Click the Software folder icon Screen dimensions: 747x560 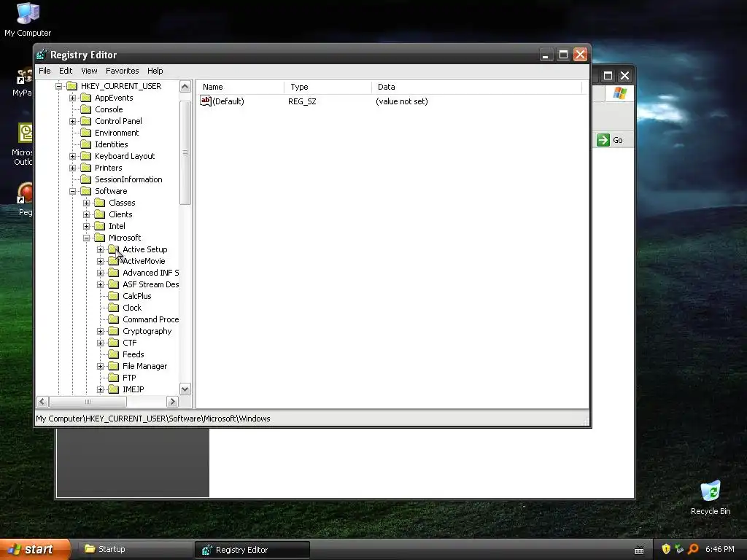86,191
